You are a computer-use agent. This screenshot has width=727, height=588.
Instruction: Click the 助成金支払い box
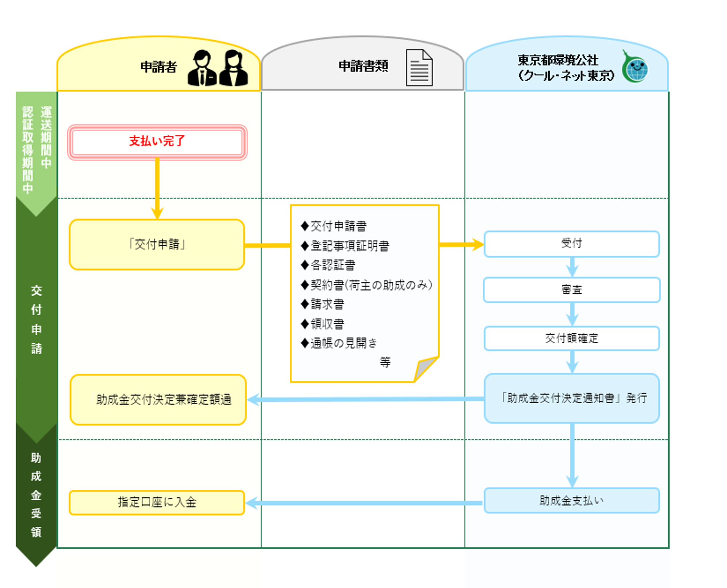point(571,500)
